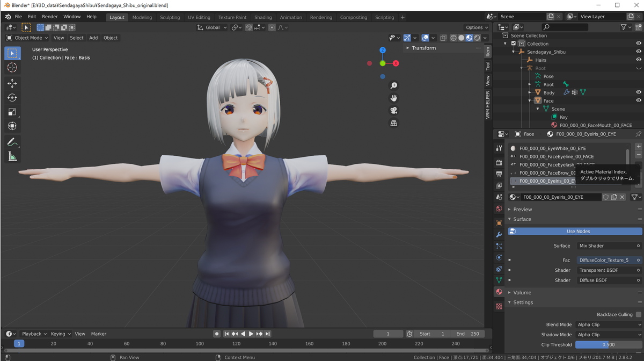Open the Playback dropdown
The height and width of the screenshot is (361, 644).
click(x=34, y=334)
